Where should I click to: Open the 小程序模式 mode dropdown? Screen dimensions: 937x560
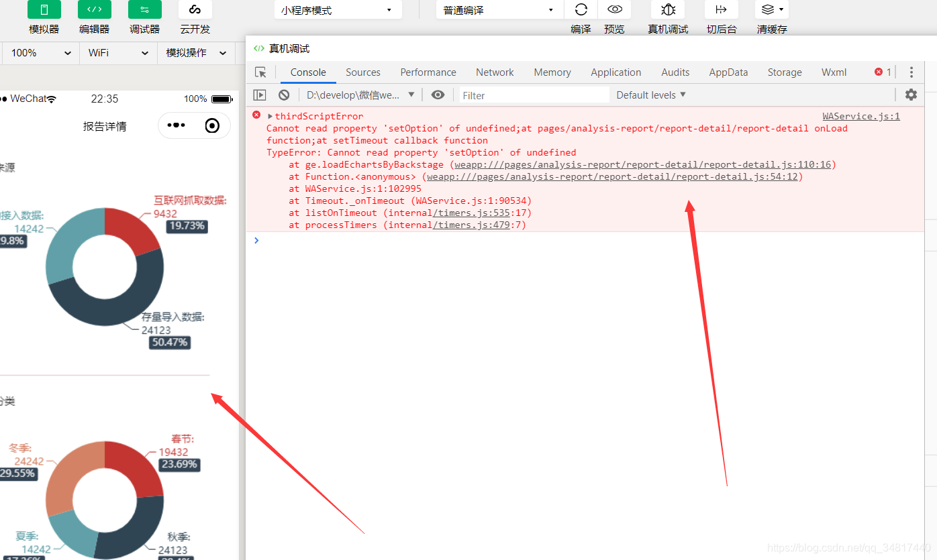[338, 9]
